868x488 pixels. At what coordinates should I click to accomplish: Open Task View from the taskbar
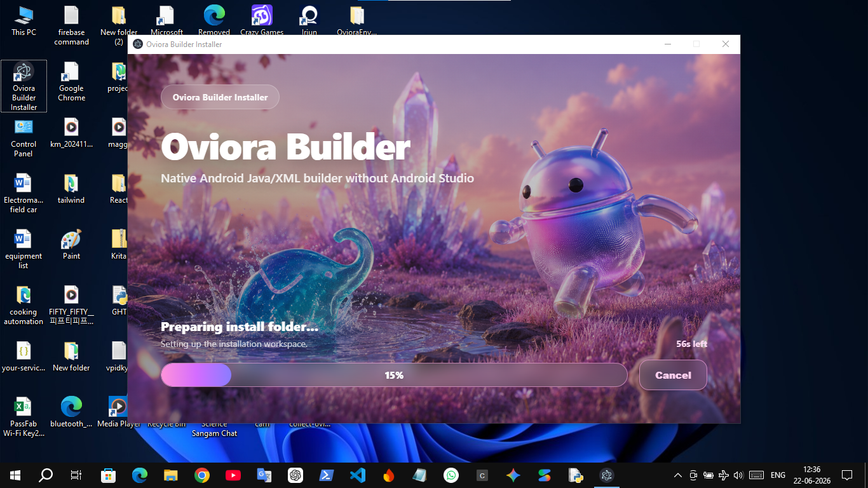click(x=76, y=475)
